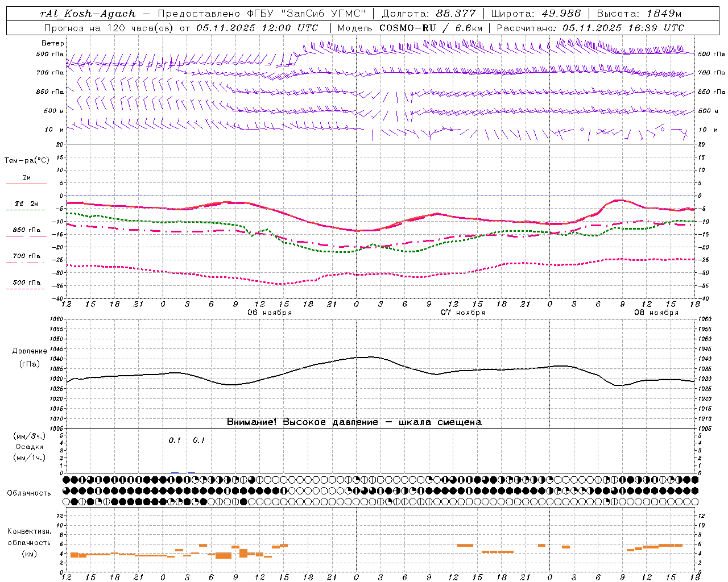Viewport: 728px width, 582px height.
Task: Click the (мм/1ч.) precipitation unit label
Action: click(29, 458)
